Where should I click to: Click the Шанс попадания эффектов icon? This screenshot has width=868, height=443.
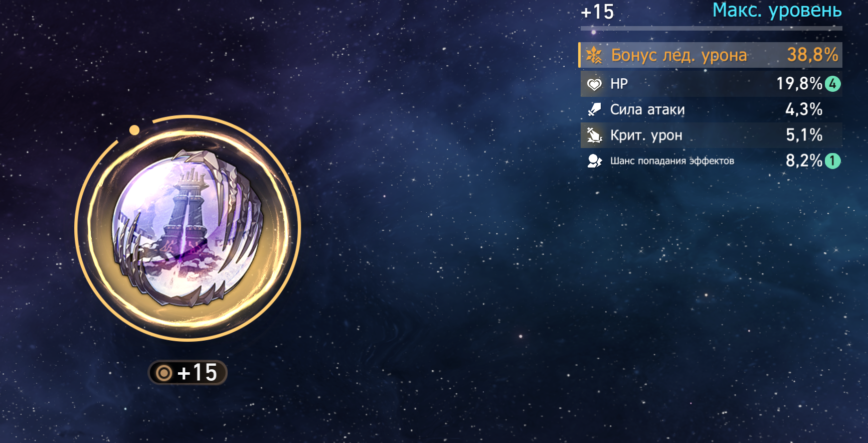pyautogui.click(x=594, y=161)
